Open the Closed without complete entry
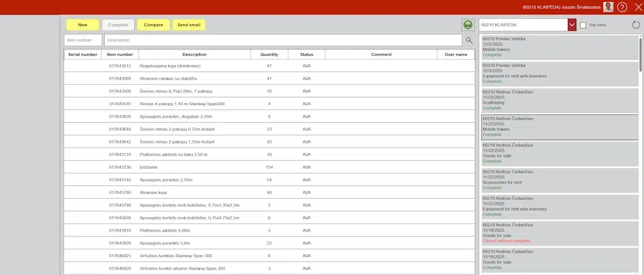Image resolution: width=644 pixels, height=275 pixels. pos(560,233)
